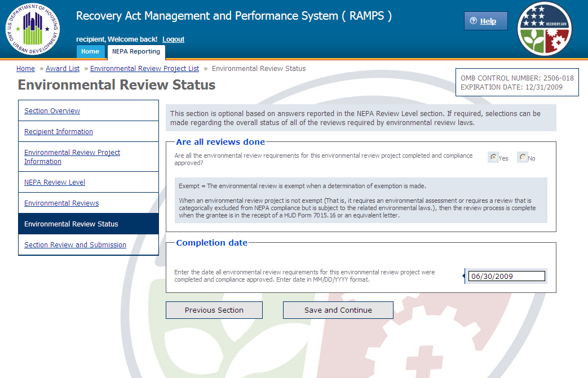The image size is (588, 378).
Task: Open Environmental Review Project List breadcrumb
Action: coord(144,69)
